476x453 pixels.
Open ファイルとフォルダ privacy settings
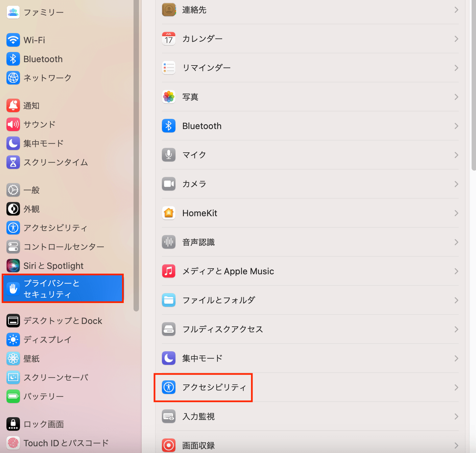click(x=219, y=300)
